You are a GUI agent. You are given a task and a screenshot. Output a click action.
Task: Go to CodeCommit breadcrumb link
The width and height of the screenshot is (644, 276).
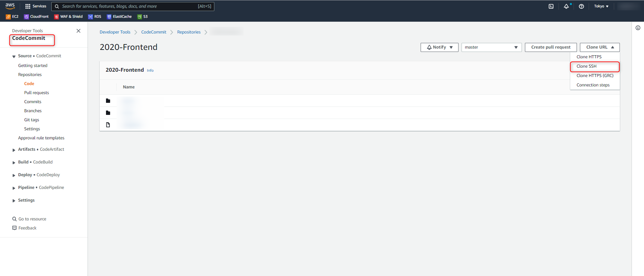[x=154, y=32]
